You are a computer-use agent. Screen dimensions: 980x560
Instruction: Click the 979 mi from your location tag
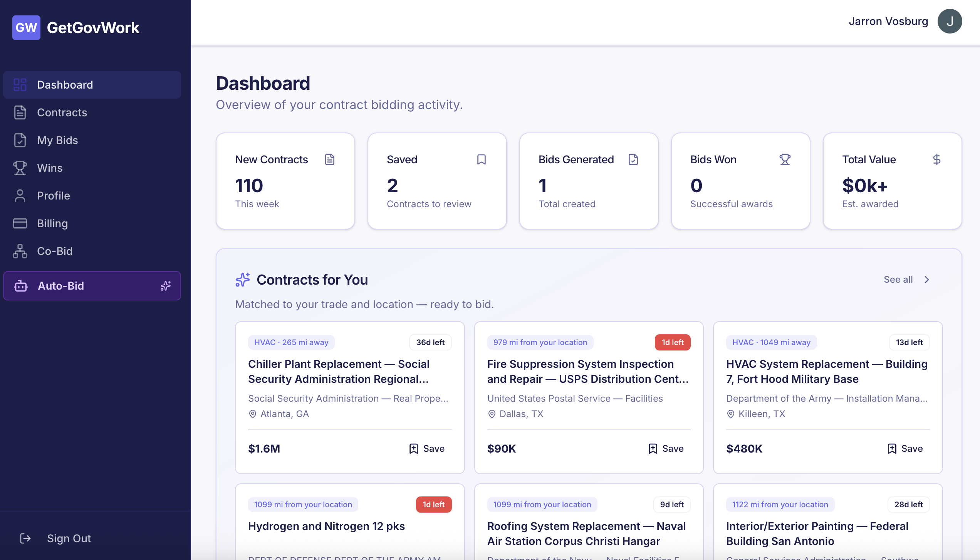[x=540, y=342]
